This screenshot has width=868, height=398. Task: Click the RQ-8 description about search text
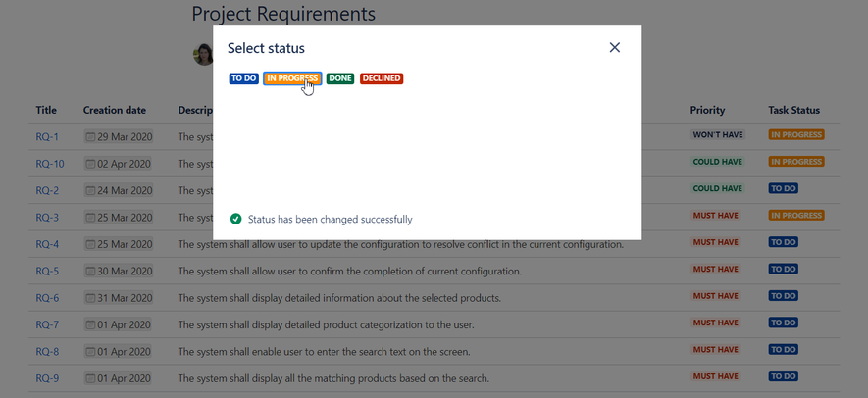[x=324, y=352]
